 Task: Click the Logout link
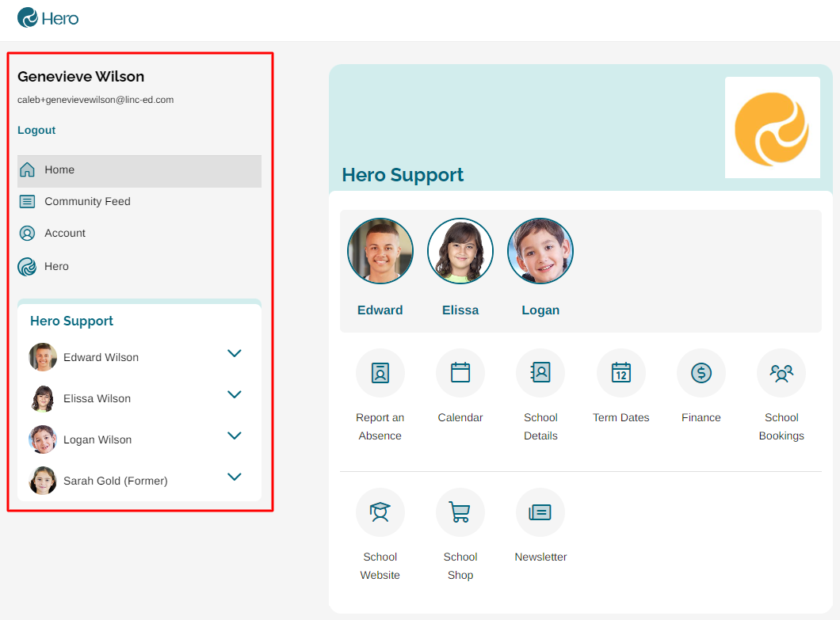click(x=36, y=131)
